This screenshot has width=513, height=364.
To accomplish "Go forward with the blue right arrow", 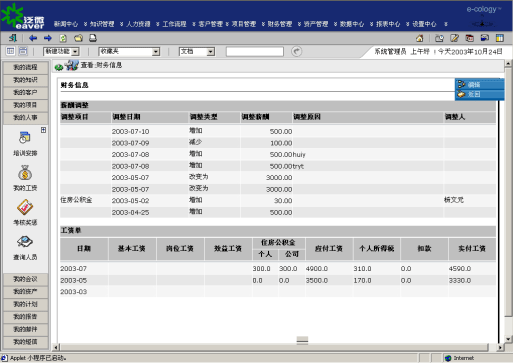I will [x=48, y=38].
